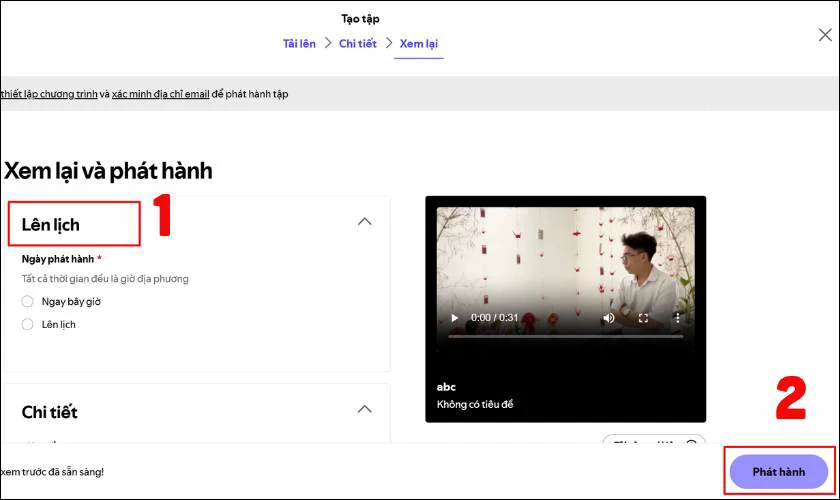Select the Ngay bây giờ radio option

[27, 301]
